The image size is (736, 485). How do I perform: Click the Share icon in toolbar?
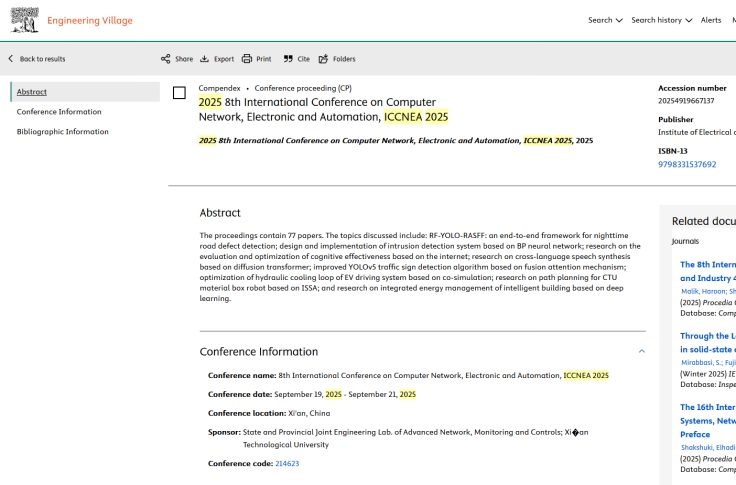166,59
